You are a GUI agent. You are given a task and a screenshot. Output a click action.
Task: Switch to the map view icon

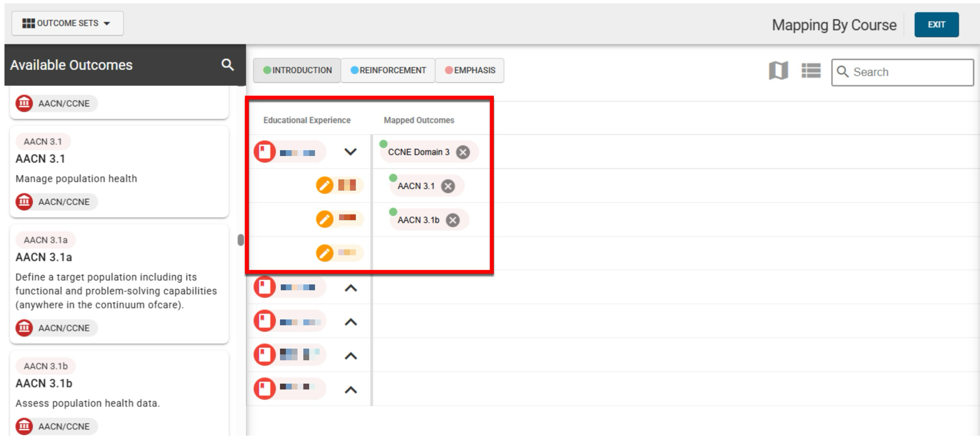(x=778, y=71)
